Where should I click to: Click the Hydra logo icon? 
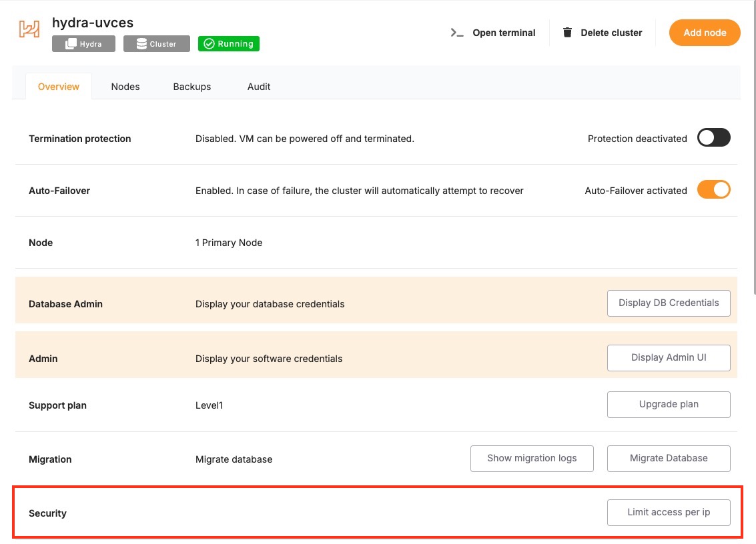tap(29, 29)
